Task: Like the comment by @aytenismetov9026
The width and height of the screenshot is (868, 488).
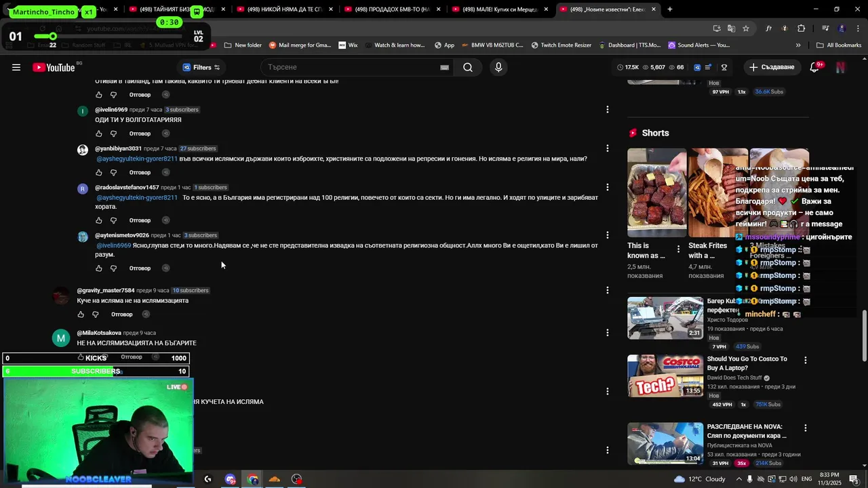Action: pos(99,268)
